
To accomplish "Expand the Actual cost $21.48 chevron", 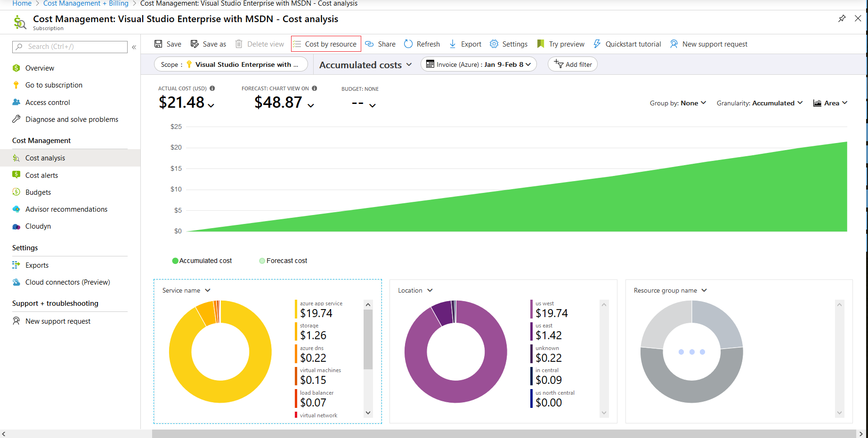I will 211,105.
